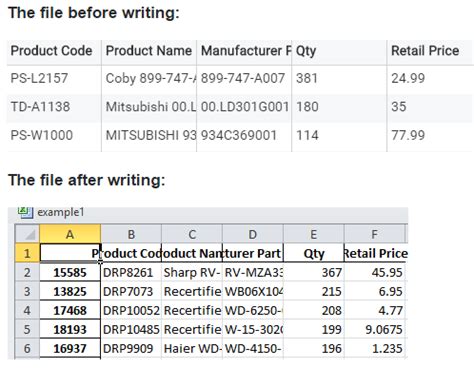Click retail price 6.95
Viewport: 474px width, 368px height.
[374, 291]
